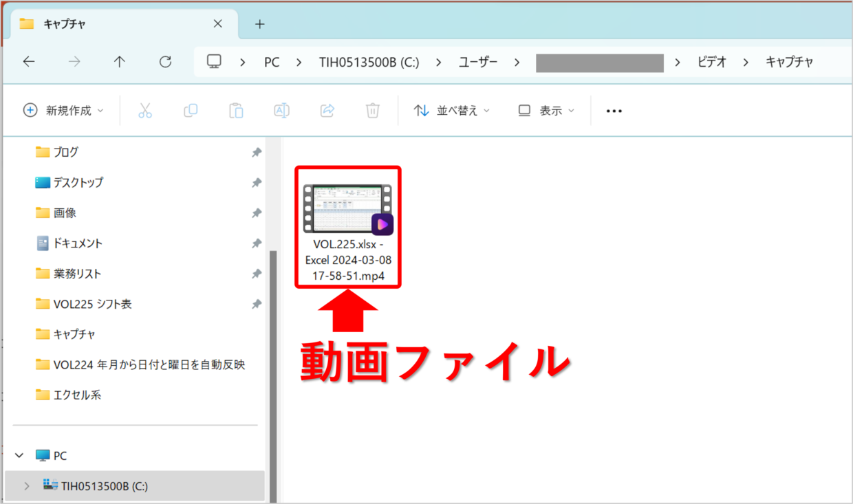Viewport: 853px width, 504px height.
Task: Open the 表示 view dropdown
Action: point(546,111)
